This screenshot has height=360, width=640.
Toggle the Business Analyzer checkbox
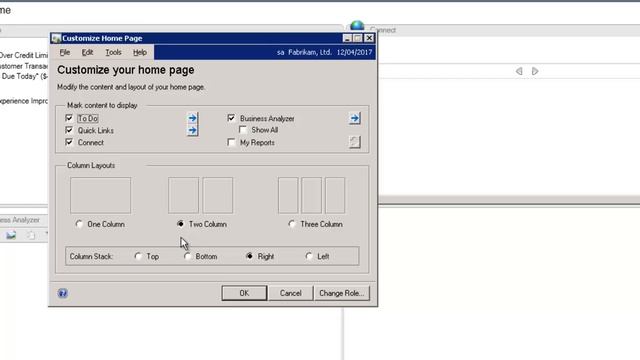tap(231, 118)
